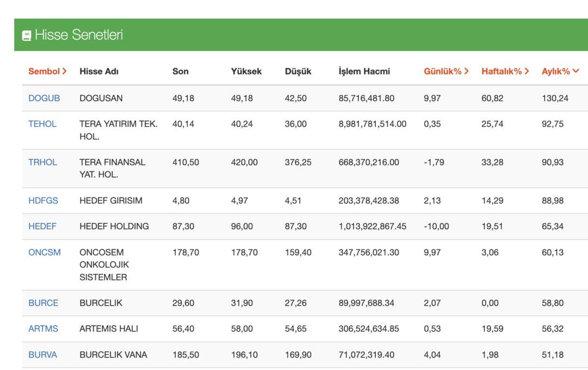Click the book icon beside Hisse Senetleri

[26, 36]
